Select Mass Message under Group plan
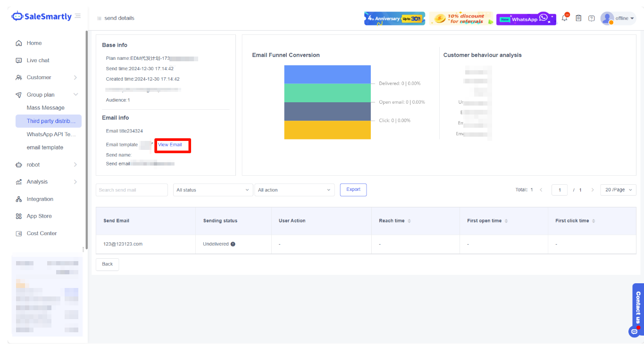The height and width of the screenshot is (345, 644). point(45,108)
